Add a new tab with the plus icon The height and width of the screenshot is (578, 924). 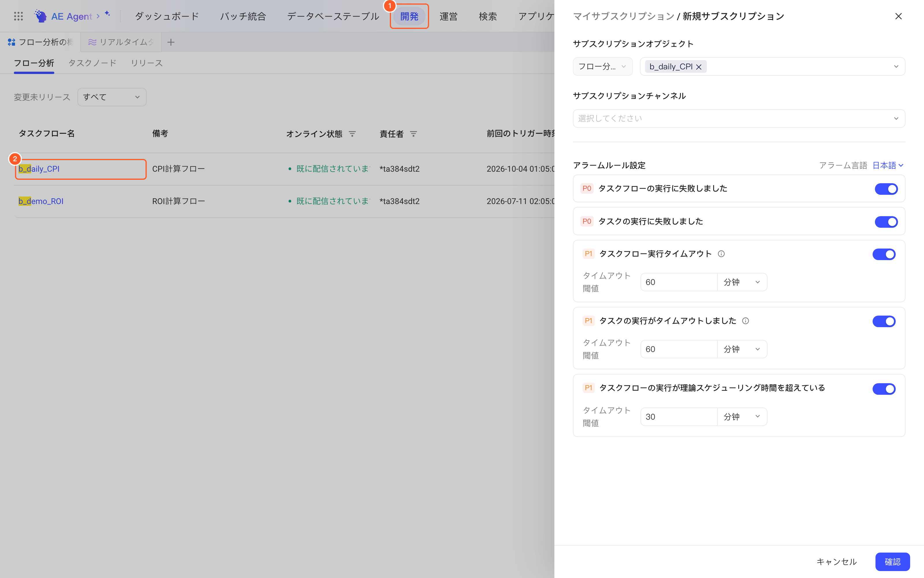tap(171, 42)
